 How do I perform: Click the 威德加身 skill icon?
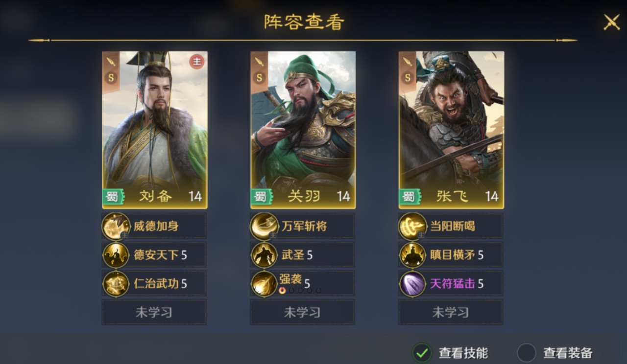coord(116,226)
